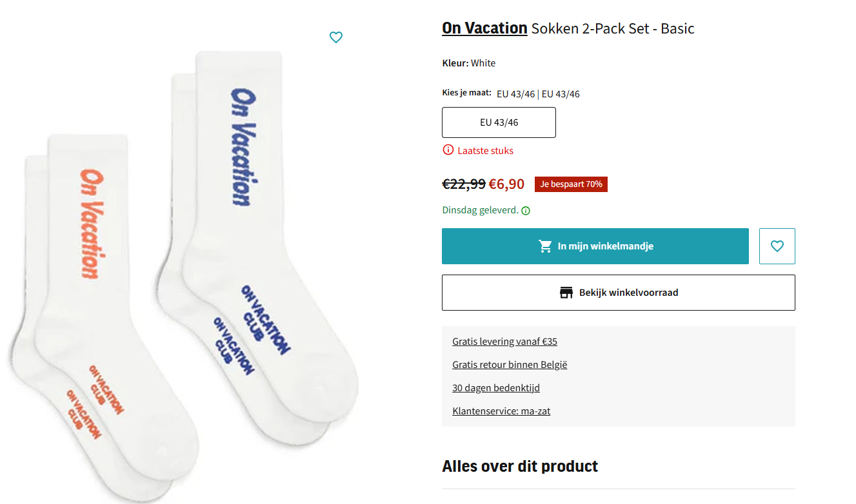Click the Gratis levering vanaf €35 link
856x504 pixels.
pyautogui.click(x=504, y=341)
